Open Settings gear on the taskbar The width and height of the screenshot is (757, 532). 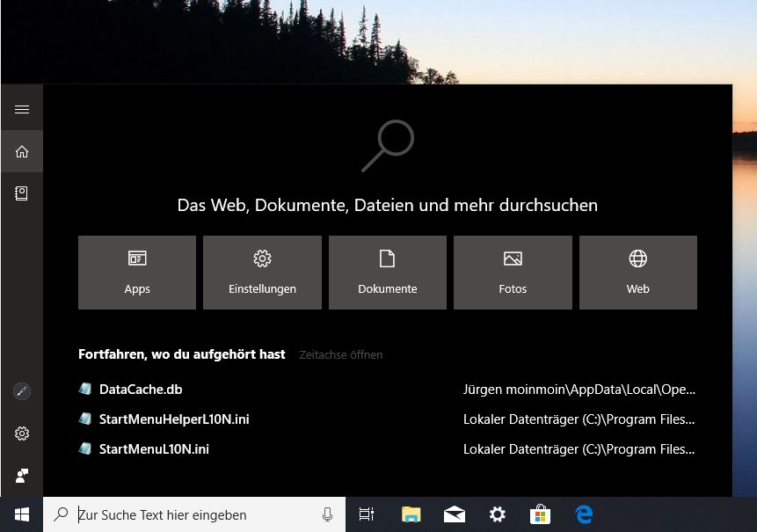click(498, 514)
